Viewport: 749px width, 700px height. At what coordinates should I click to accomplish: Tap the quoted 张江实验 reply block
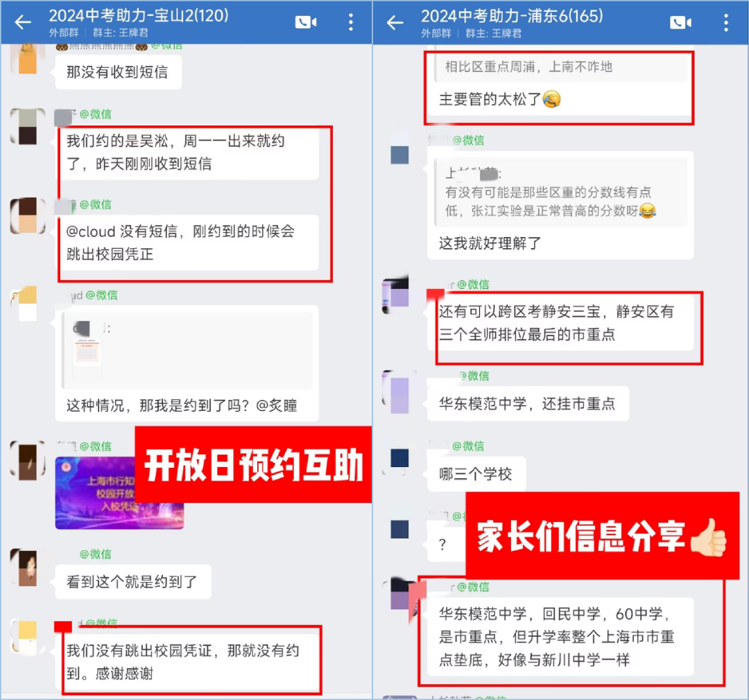[561, 193]
